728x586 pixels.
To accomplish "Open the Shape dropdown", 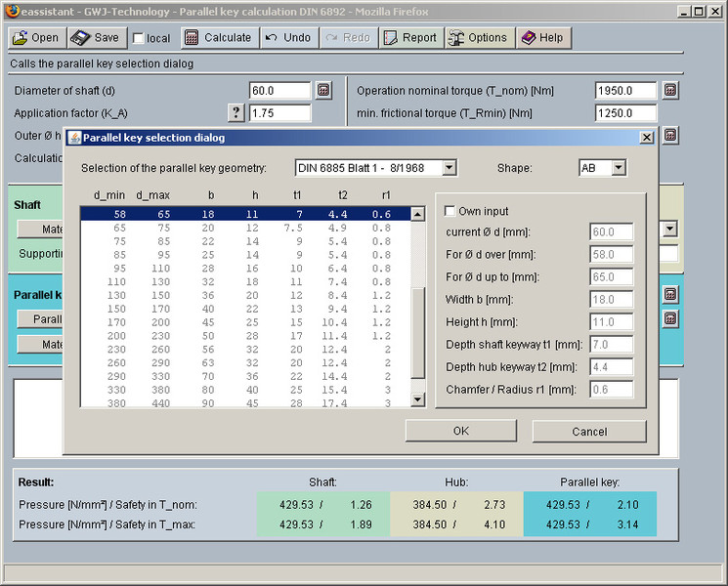I will (x=619, y=168).
